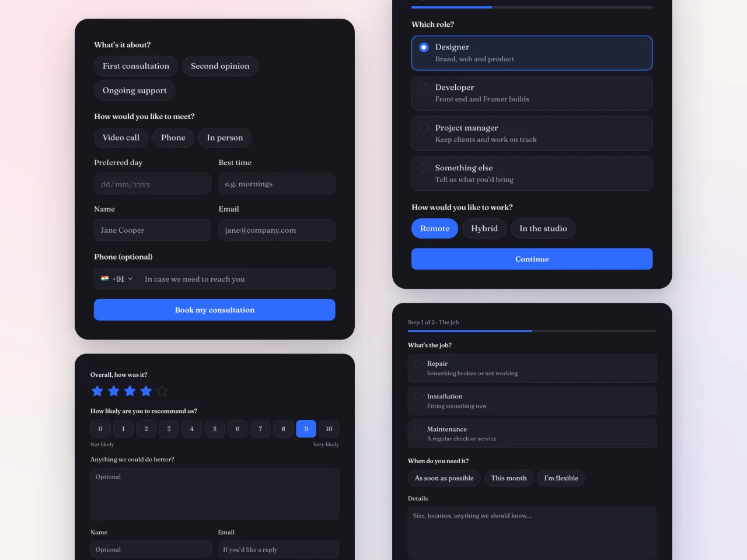Select the third rating star
The height and width of the screenshot is (560, 747).
(x=130, y=391)
